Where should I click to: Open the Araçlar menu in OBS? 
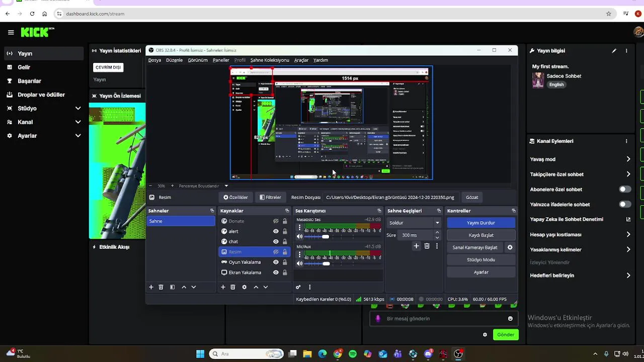coord(301,60)
